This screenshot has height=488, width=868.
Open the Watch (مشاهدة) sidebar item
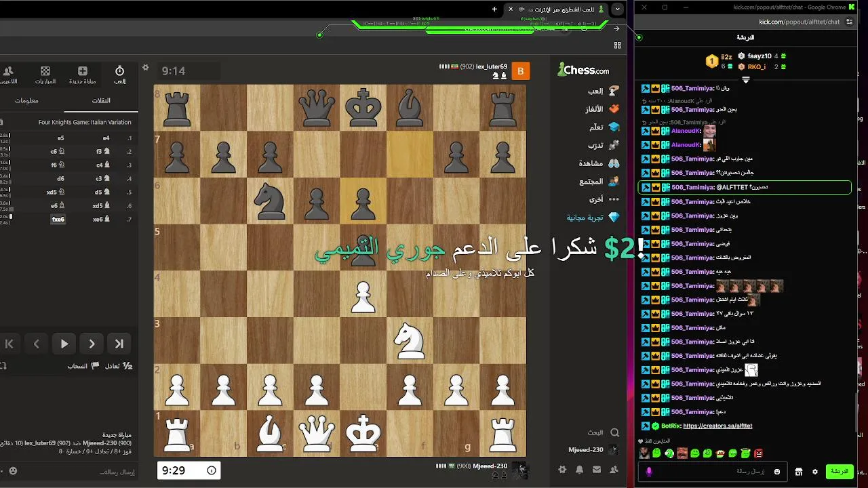599,163
